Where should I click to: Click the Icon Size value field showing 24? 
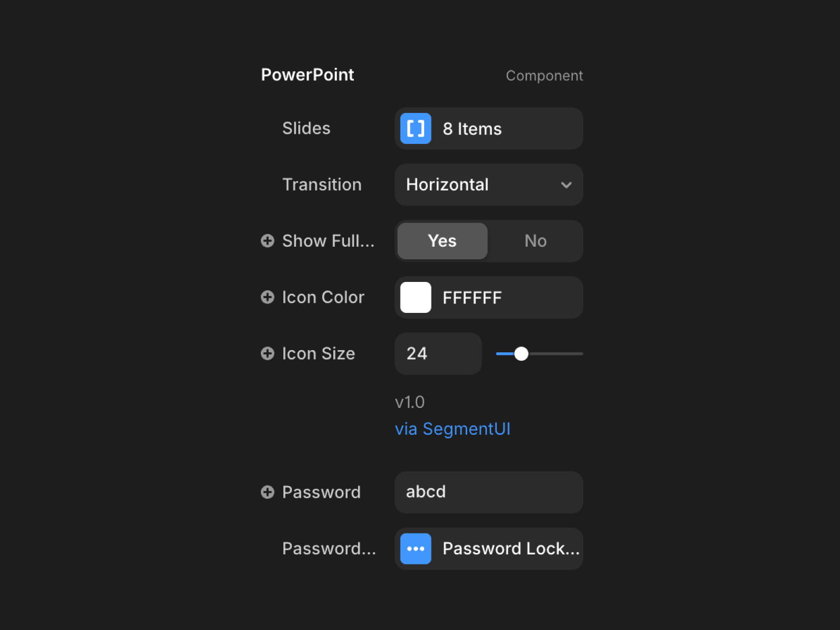438,354
